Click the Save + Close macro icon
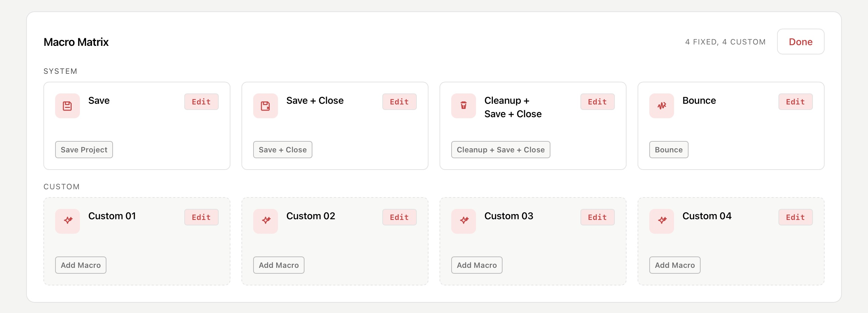Viewport: 868px width, 313px height. [x=266, y=106]
